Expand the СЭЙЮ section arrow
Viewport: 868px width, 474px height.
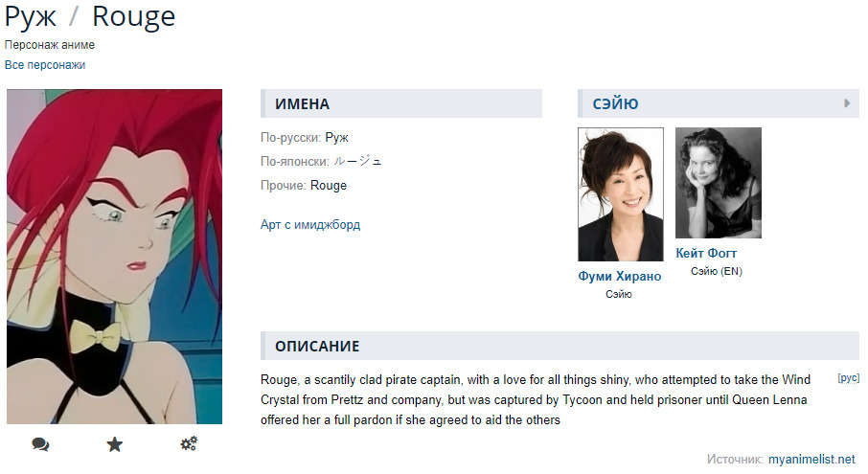coord(847,103)
